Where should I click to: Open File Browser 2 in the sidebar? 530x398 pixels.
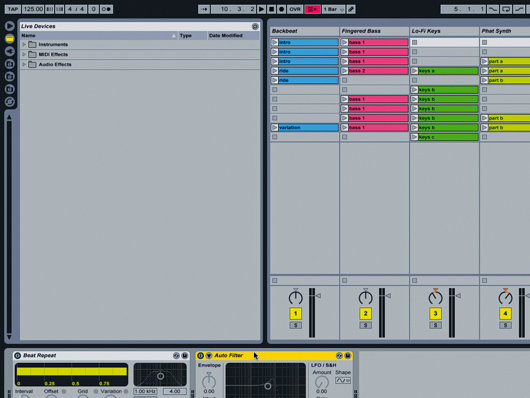(9, 76)
